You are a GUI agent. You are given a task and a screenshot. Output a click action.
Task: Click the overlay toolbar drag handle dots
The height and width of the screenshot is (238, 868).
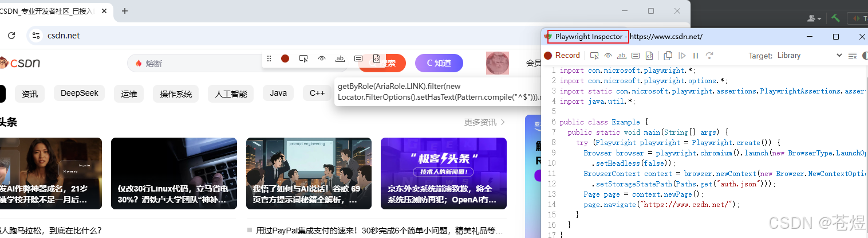click(x=269, y=58)
